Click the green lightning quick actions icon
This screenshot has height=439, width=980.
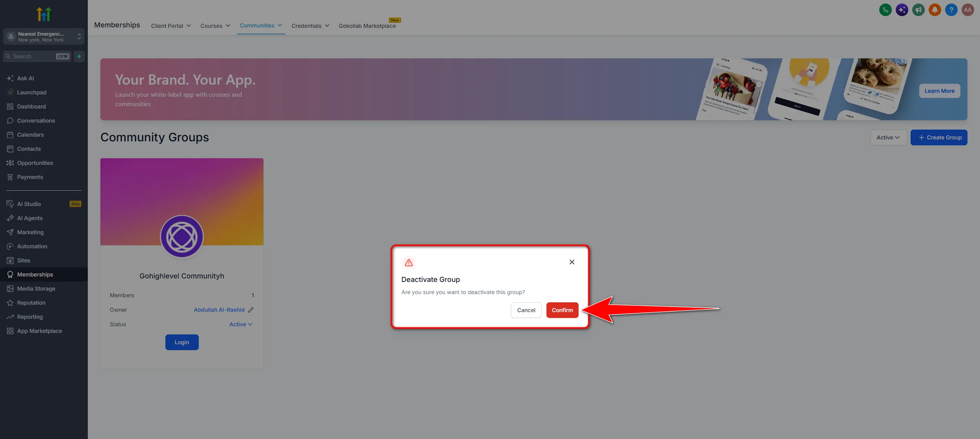click(x=79, y=56)
